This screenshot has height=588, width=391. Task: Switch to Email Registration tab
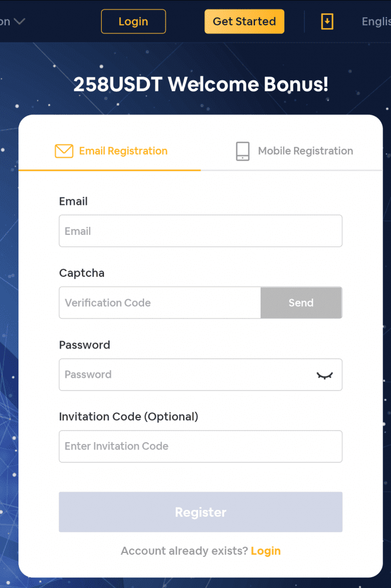(x=123, y=151)
